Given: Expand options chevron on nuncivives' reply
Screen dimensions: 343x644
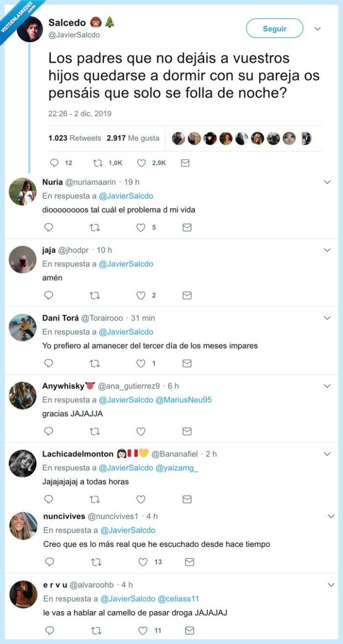Looking at the screenshot, I should tap(331, 516).
